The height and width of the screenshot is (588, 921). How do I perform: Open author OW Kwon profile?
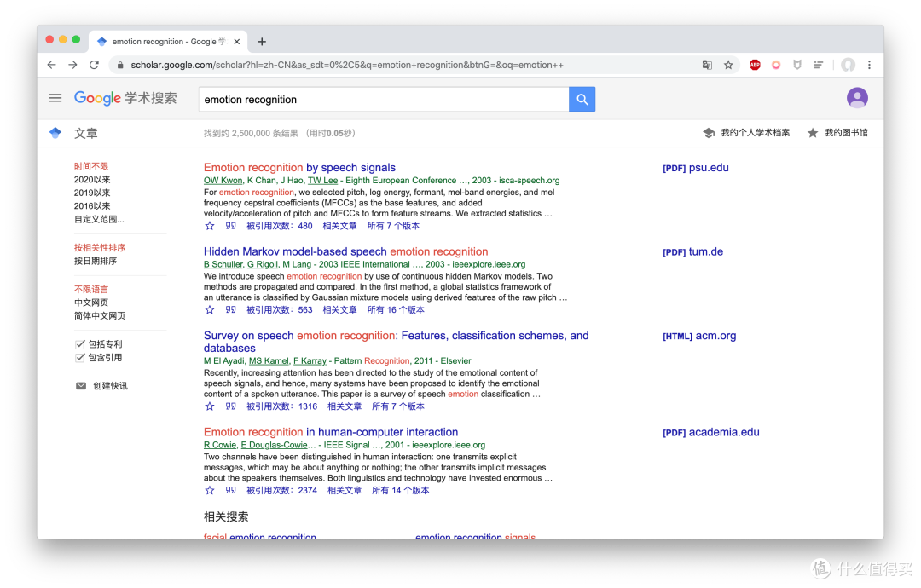(223, 181)
